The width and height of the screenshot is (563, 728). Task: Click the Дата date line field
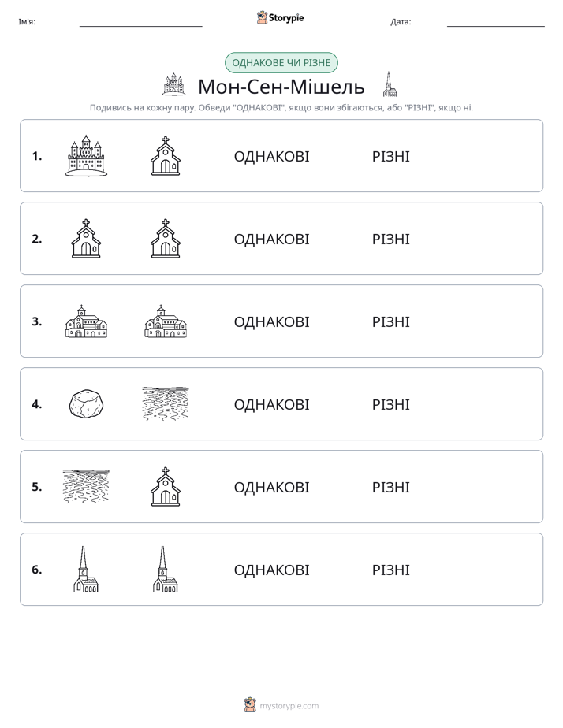tap(496, 22)
